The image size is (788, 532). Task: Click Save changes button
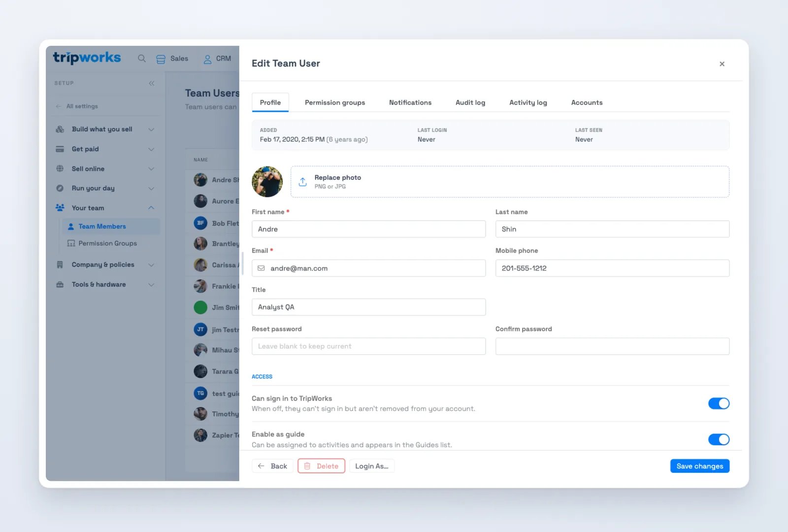pos(700,466)
